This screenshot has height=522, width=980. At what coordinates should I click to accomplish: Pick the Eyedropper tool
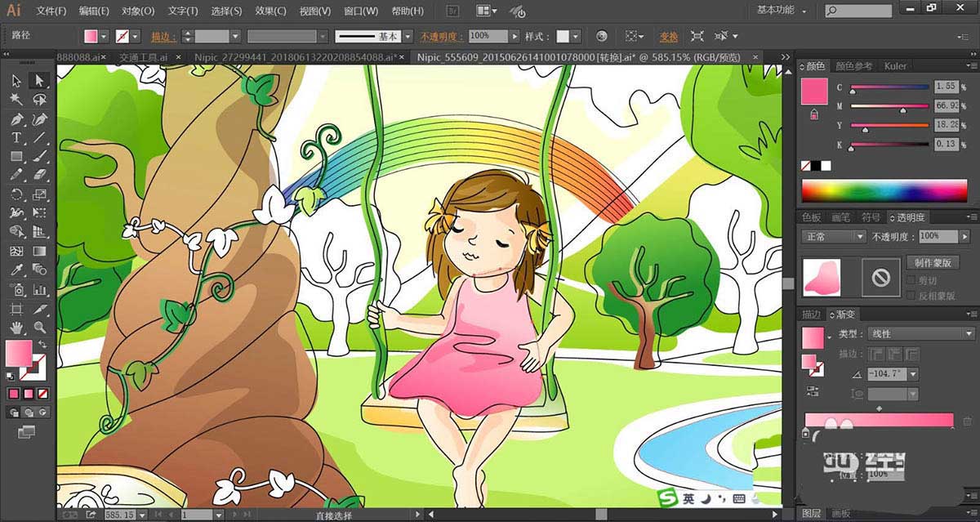16,270
